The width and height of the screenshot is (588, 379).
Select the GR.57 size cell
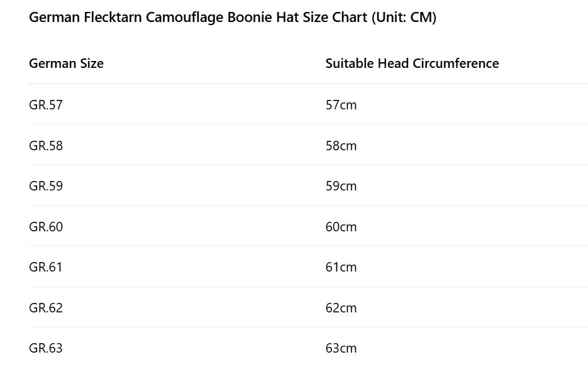[46, 105]
